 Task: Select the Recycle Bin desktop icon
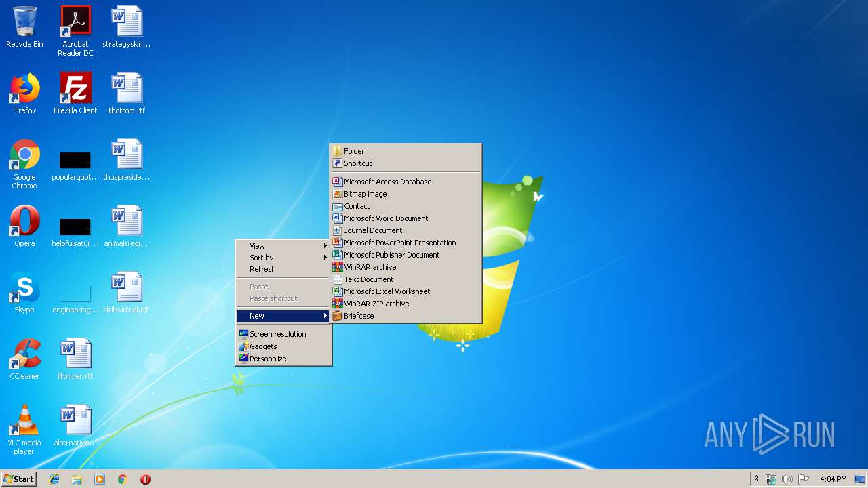coord(24,27)
